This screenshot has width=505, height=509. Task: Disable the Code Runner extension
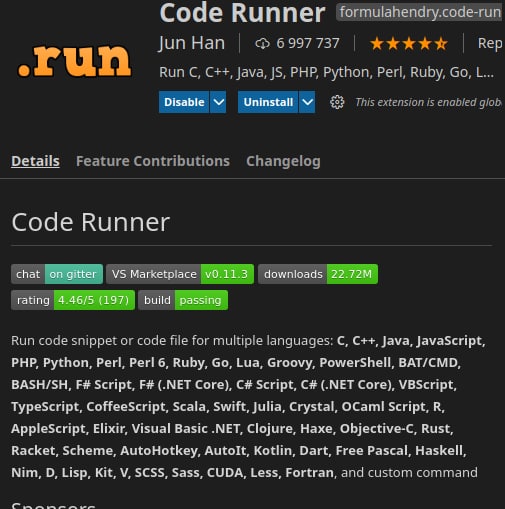[184, 102]
